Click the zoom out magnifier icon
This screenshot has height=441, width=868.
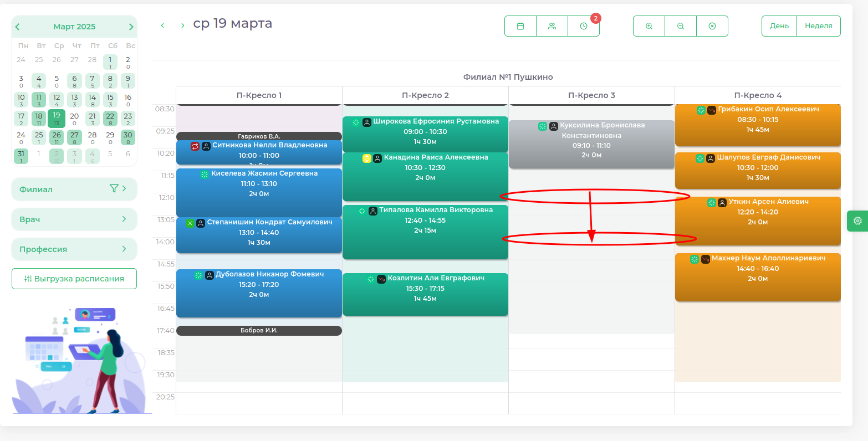click(x=681, y=26)
